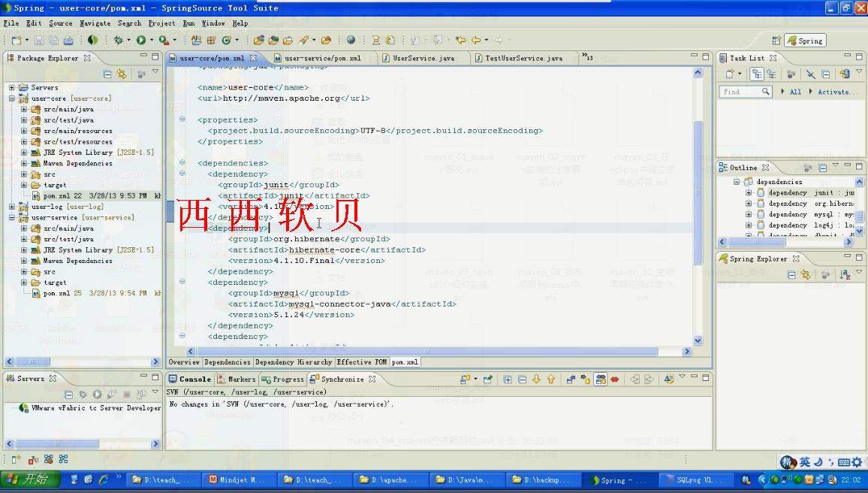Click the green Spring dashboard toolbar icon
The image size is (868, 493).
92,40
